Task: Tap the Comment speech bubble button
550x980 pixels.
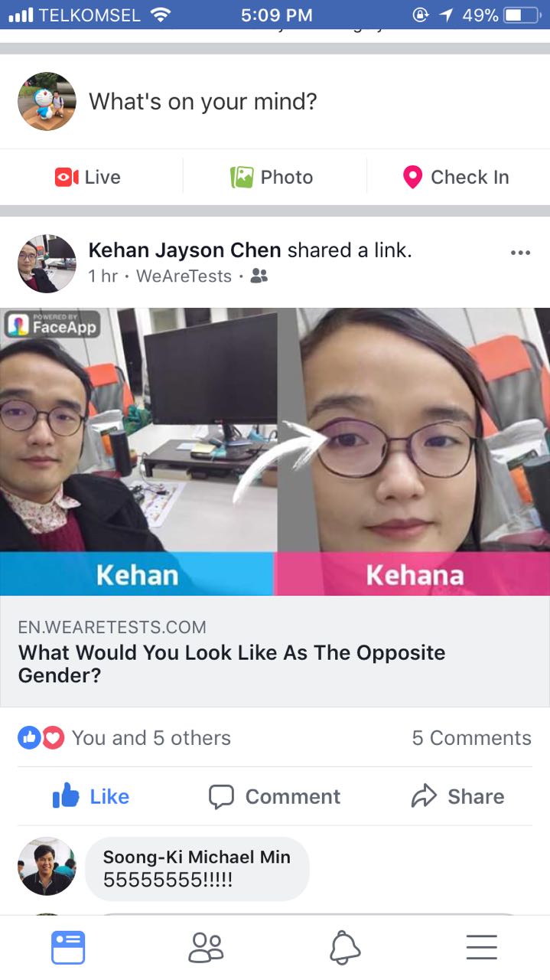Action: [x=274, y=796]
